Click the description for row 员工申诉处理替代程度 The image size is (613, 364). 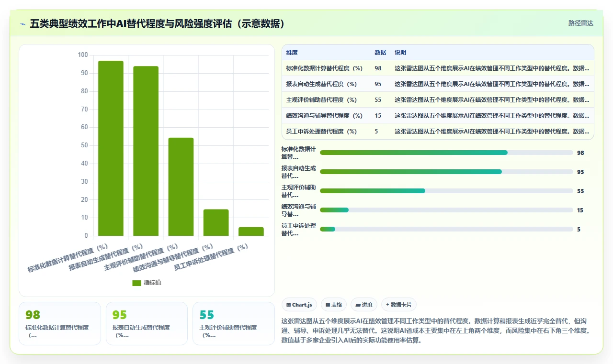tap(492, 132)
